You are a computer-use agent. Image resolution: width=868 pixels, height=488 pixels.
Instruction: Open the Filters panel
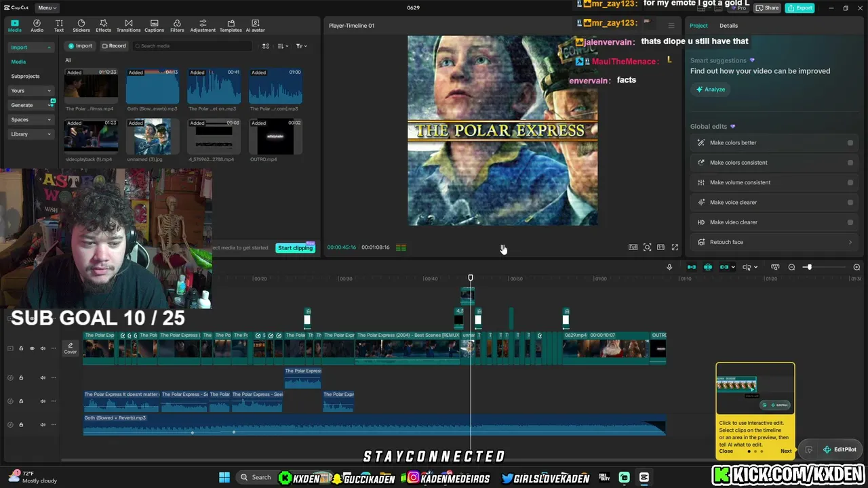coord(177,26)
